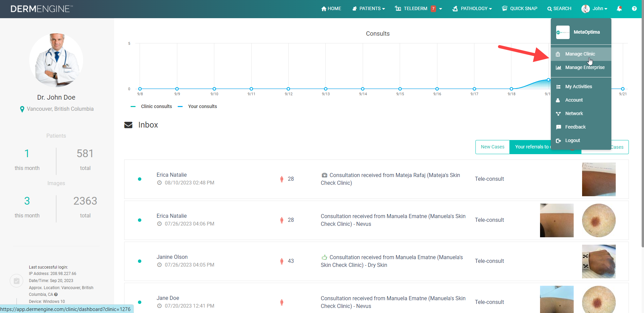Open the notifications bell

coord(619,9)
